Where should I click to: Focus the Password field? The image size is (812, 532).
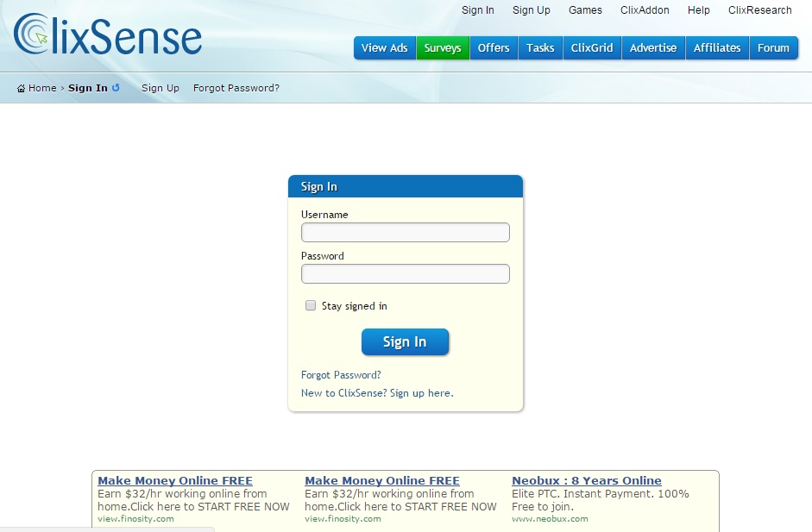(406, 274)
